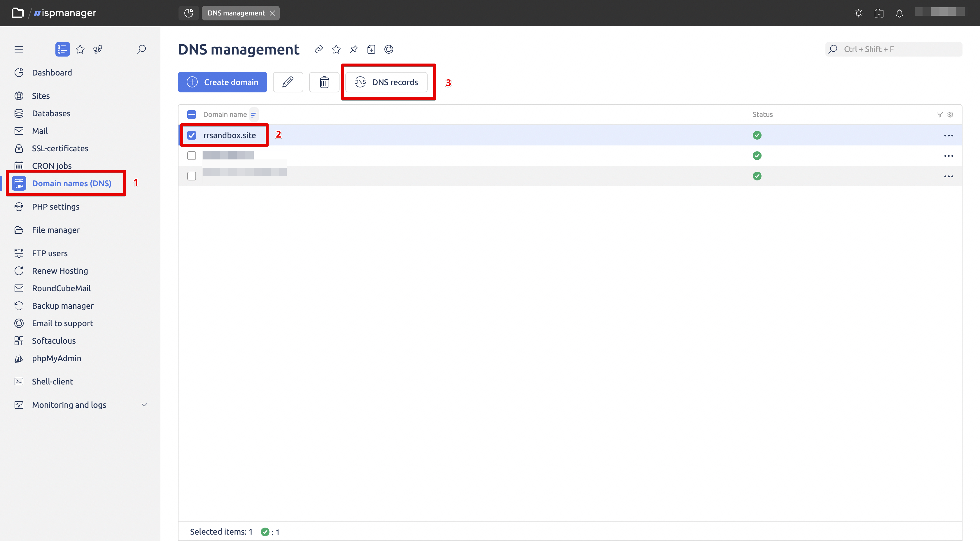Screen dimensions: 980x541
Task: Sort by Domain name column icon
Action: (254, 115)
